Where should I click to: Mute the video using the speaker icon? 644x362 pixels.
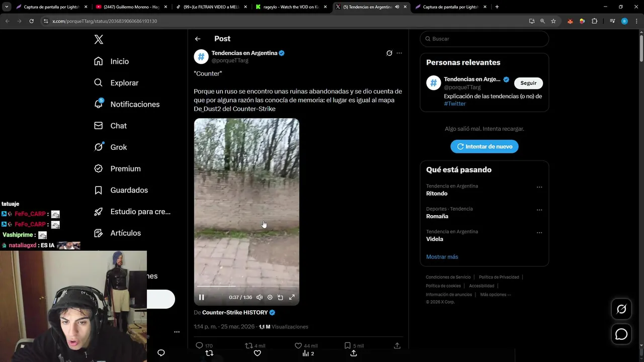click(x=260, y=297)
